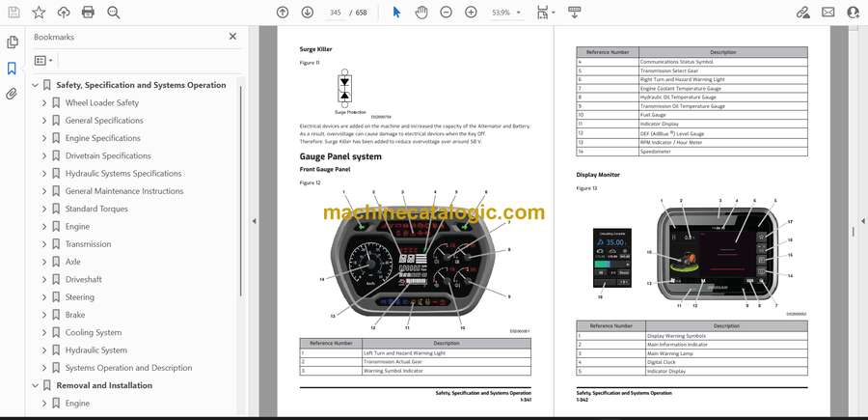Click the zoom out minus icon
This screenshot has width=868, height=420.
446,13
